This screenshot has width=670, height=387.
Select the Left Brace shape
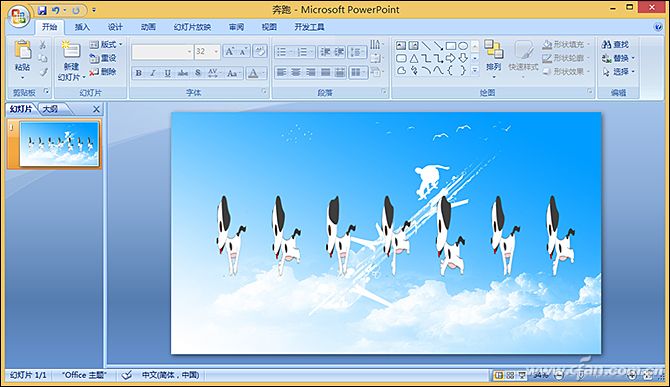click(451, 70)
